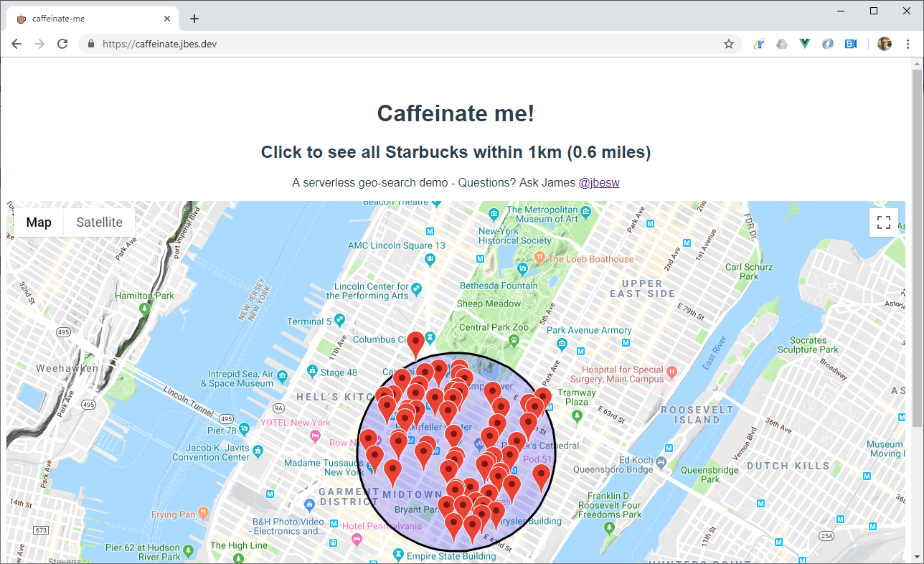Switch map to Satellite view
Screen dimensions: 924x564
tap(99, 222)
